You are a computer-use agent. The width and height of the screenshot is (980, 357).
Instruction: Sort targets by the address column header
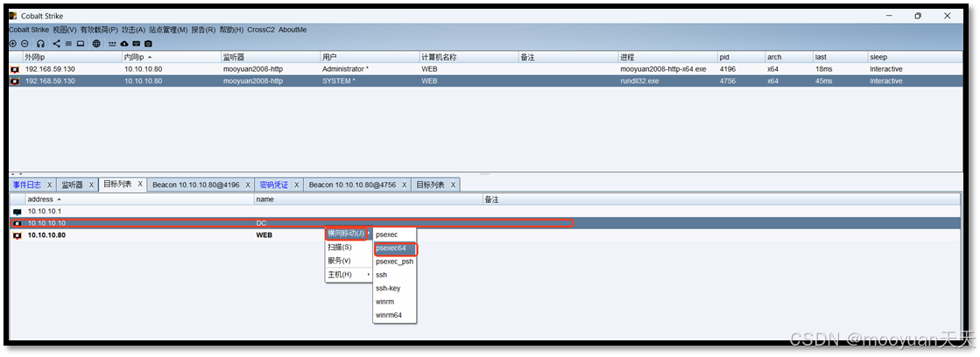[140, 199]
